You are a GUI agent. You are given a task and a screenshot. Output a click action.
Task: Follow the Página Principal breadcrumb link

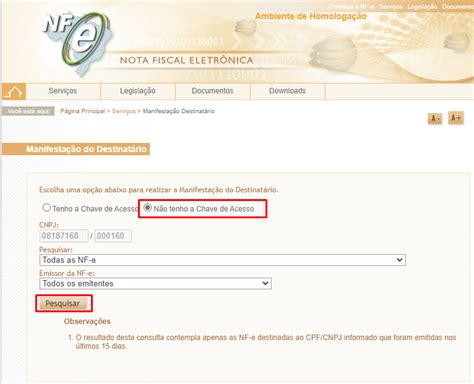(83, 111)
